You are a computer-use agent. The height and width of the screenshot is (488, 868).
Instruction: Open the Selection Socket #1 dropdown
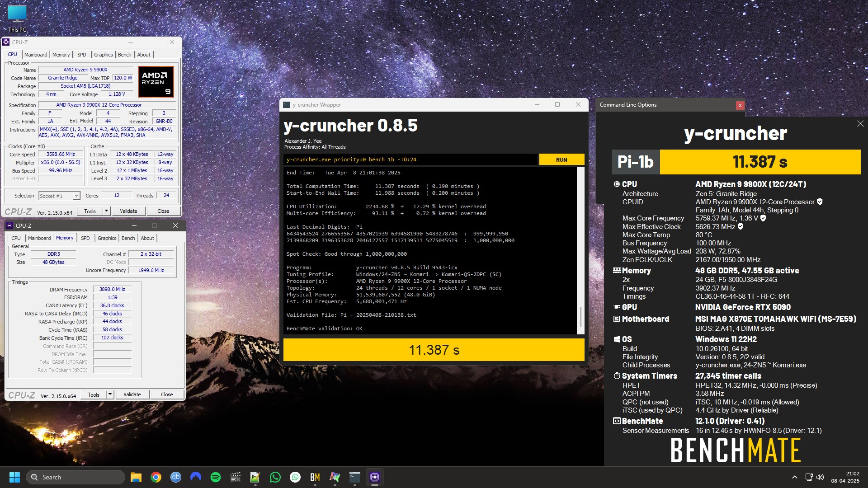click(x=59, y=196)
